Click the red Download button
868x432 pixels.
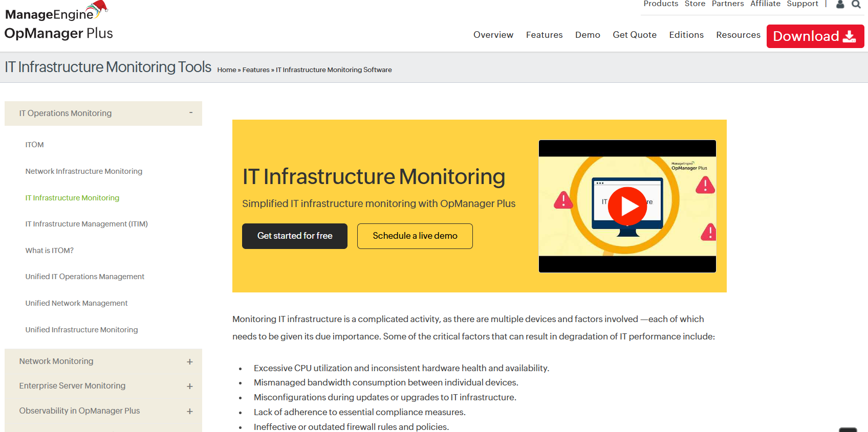(815, 36)
